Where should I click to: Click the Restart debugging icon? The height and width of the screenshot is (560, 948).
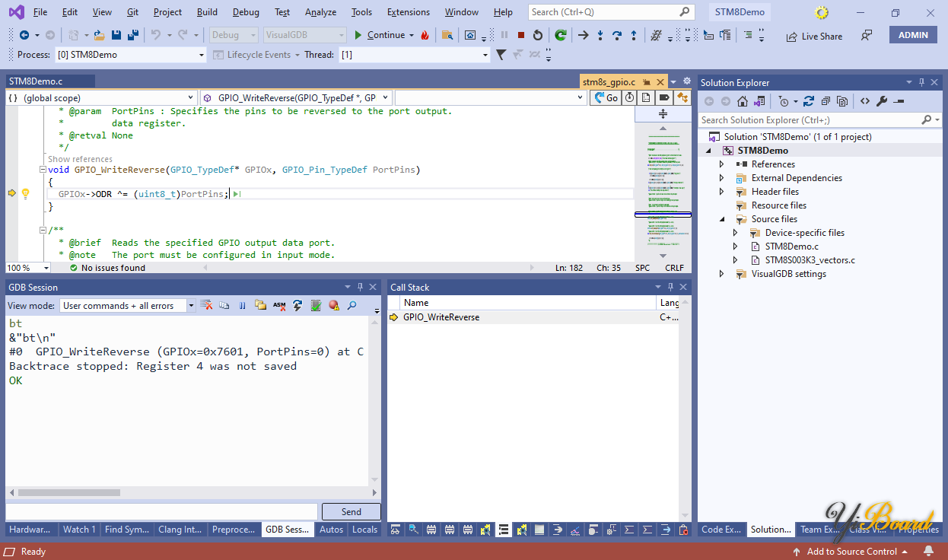click(538, 35)
